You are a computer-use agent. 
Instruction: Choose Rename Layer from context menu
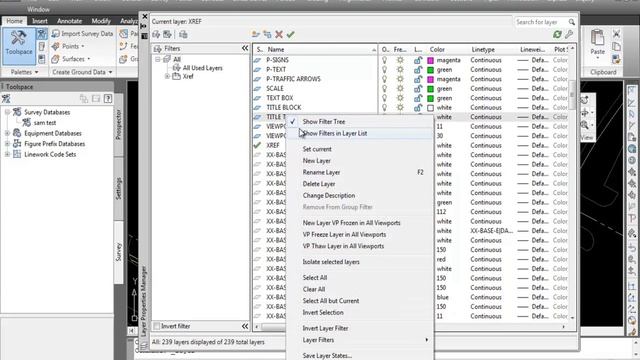(360, 172)
